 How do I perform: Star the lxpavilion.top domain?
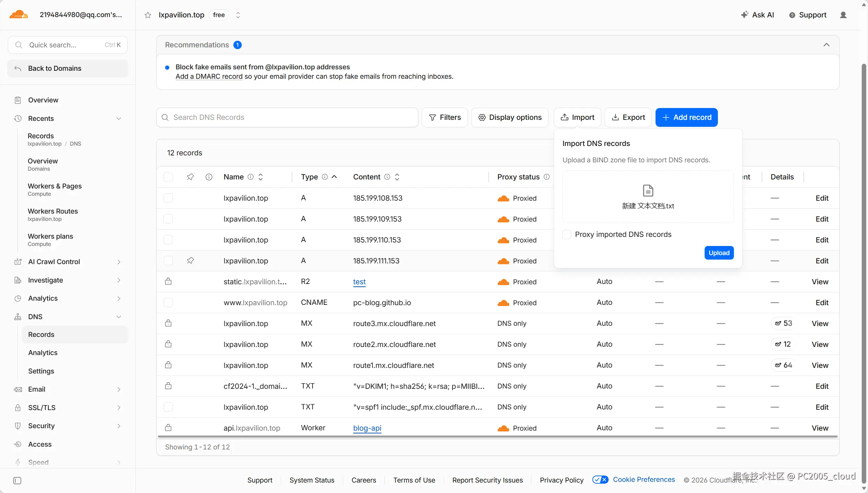(x=148, y=15)
